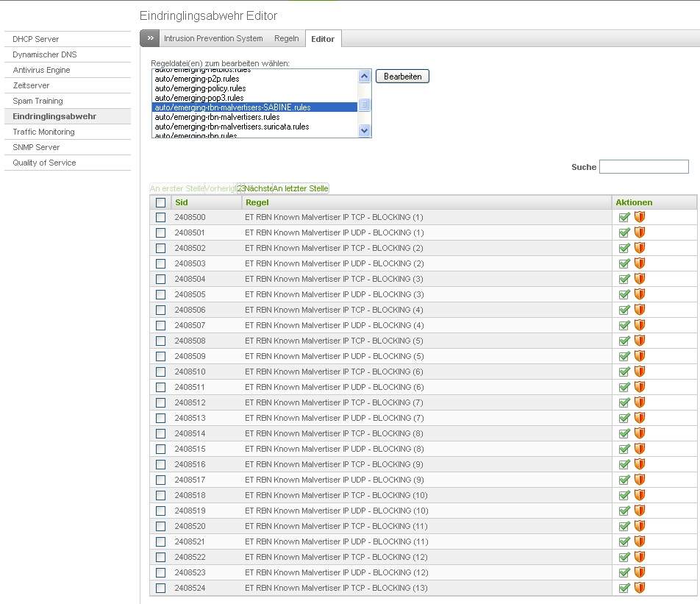This screenshot has height=604, width=700.
Task: Open the Intrusion Prevention System tab
Action: [213, 38]
